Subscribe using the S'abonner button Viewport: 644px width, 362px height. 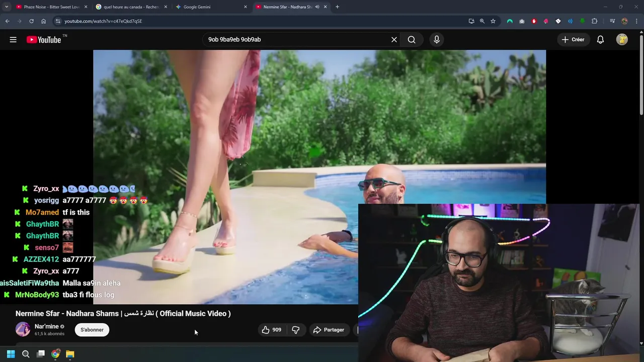click(x=92, y=330)
